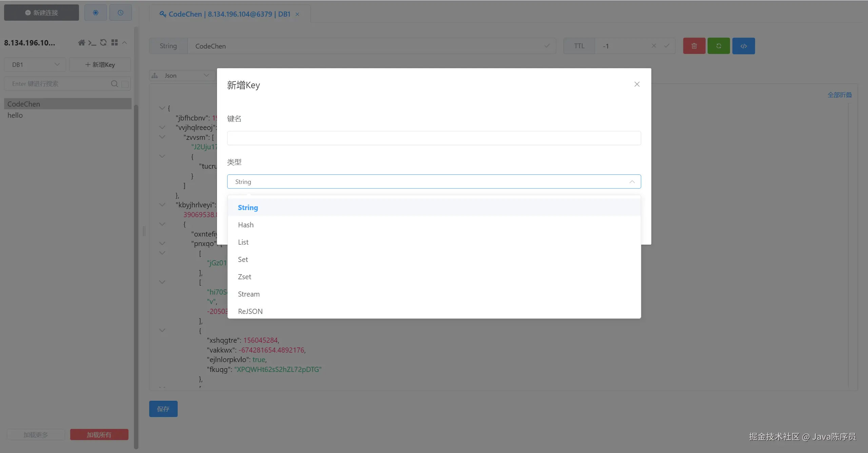
Task: Click the 加载所有 button
Action: point(99,435)
